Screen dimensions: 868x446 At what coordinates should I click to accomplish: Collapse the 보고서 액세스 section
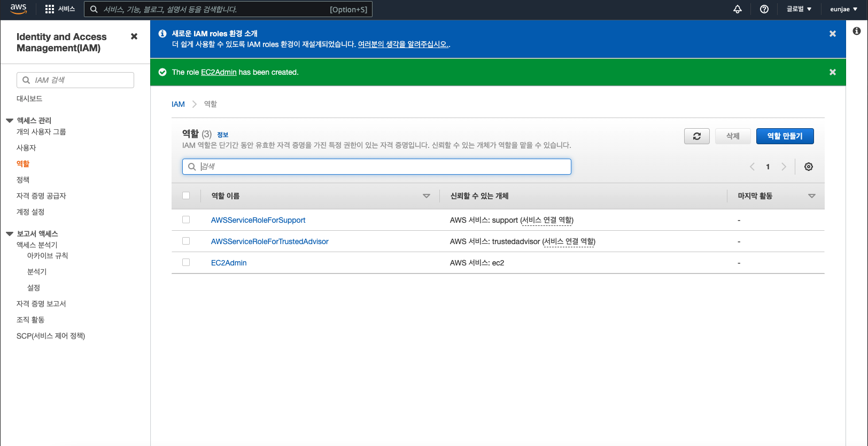[x=10, y=234]
